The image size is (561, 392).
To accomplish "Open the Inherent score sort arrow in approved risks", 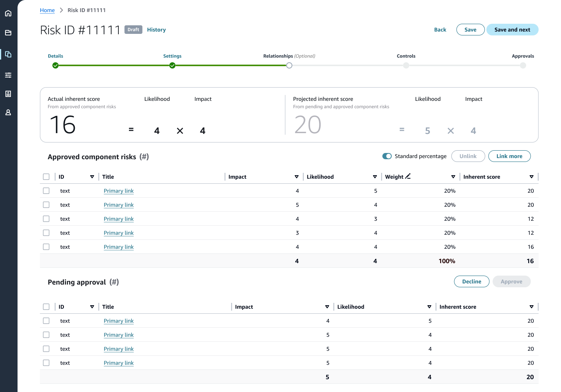I will coord(531,177).
